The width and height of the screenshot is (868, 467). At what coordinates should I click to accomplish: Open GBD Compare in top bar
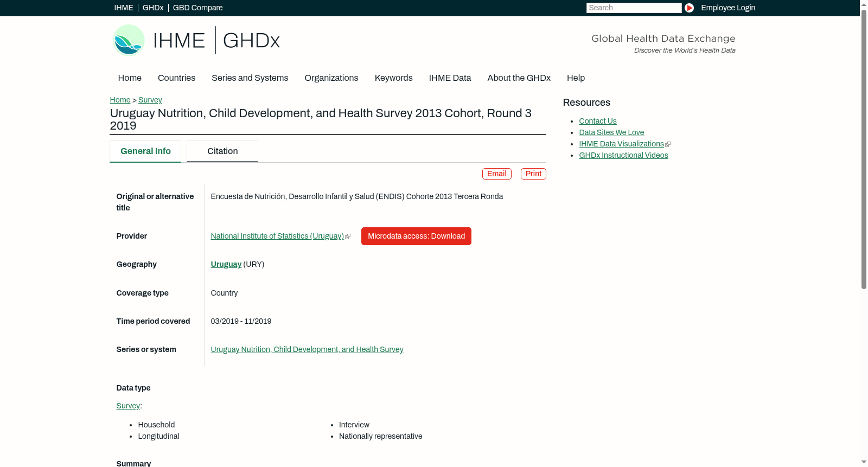pos(198,8)
